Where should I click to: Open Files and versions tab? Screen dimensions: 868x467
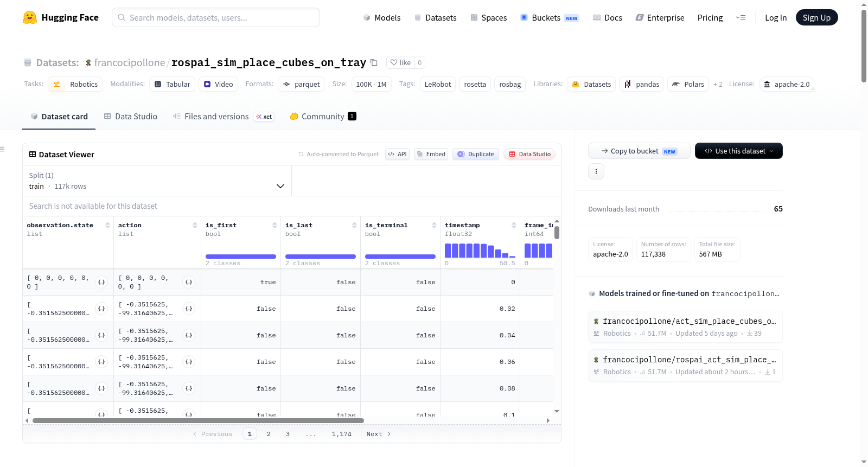(x=224, y=117)
